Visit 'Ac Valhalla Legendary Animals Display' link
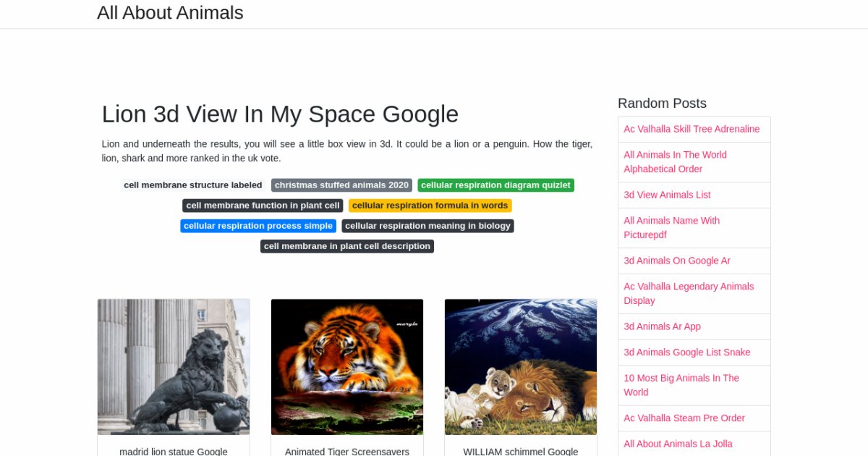The width and height of the screenshot is (868, 456). pyautogui.click(x=689, y=293)
